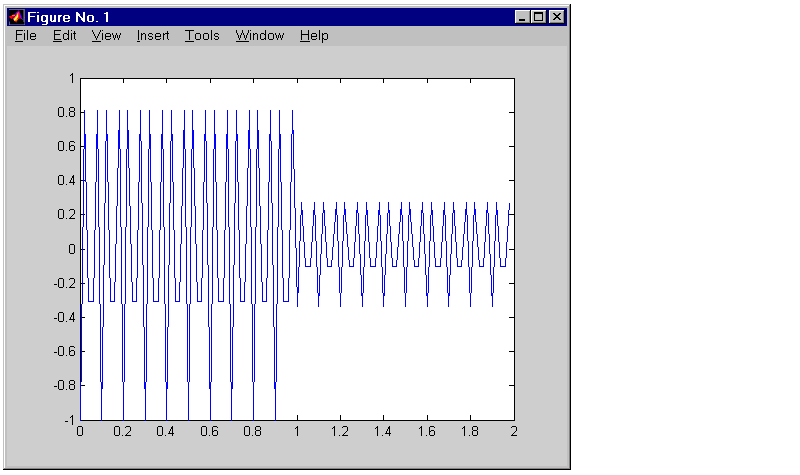Image resolution: width=800 pixels, height=475 pixels.
Task: Open the Edit menu
Action: (x=64, y=36)
